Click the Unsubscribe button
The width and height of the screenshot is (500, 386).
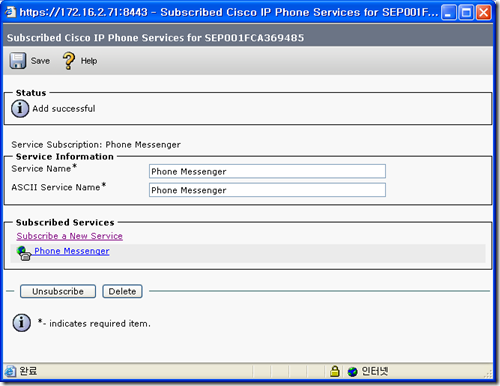click(x=58, y=291)
